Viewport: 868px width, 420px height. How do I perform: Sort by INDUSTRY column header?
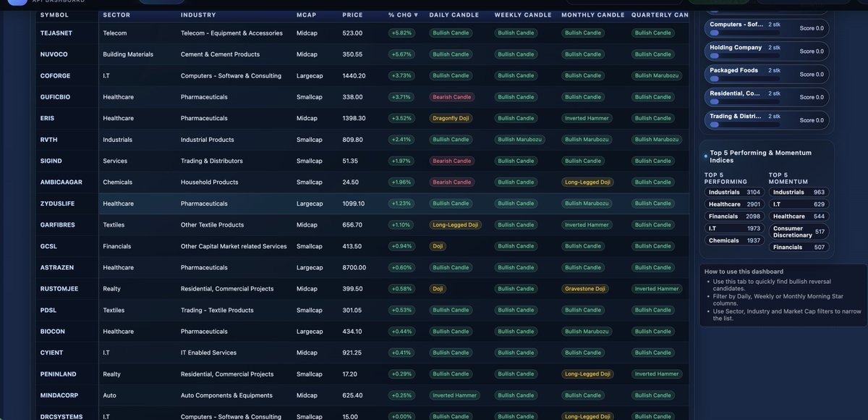point(198,14)
